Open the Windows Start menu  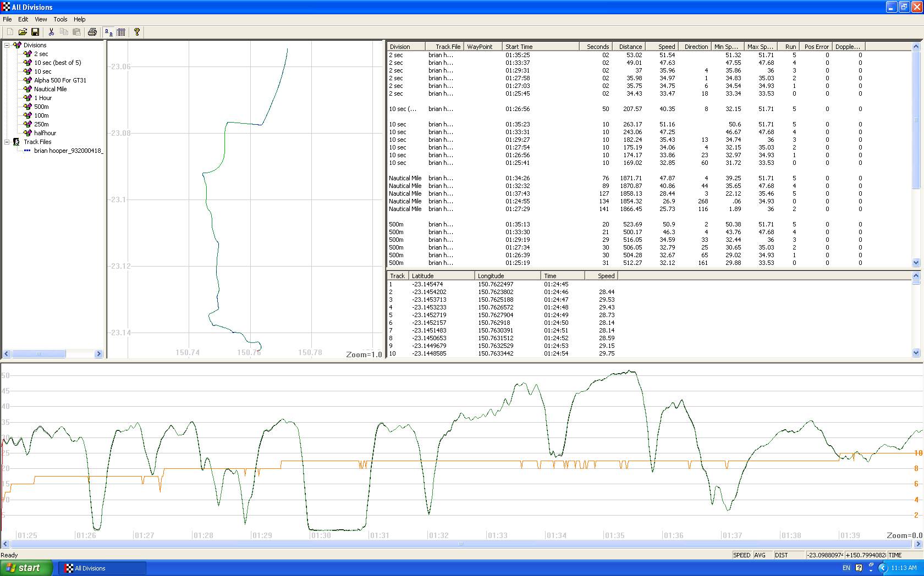[x=26, y=568]
